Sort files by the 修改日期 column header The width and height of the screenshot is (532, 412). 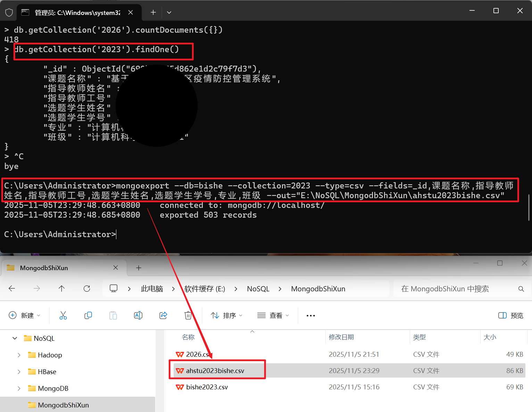coord(341,337)
